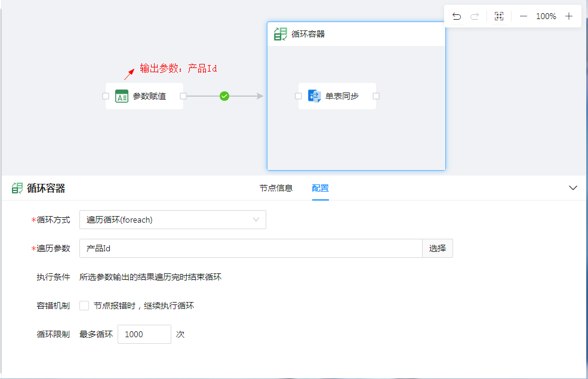The width and height of the screenshot is (588, 379).
Task: Click the undo arrow in canvas toolbar
Action: [457, 17]
